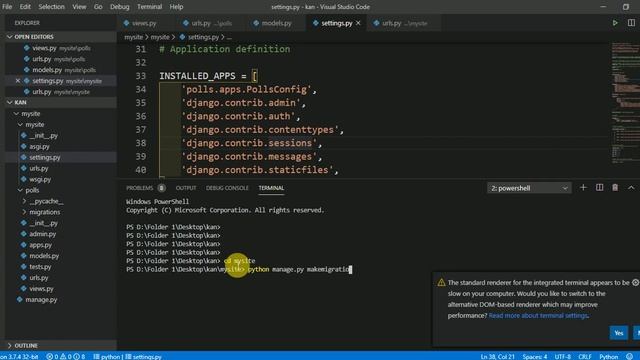Click the settings.py breadcrumb segment
Screen dimensions: 640x360
tap(203, 37)
